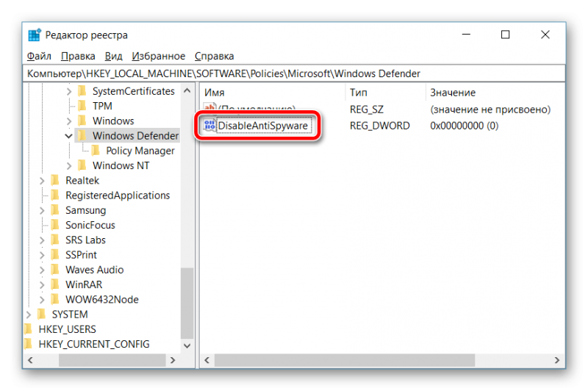The width and height of the screenshot is (588, 391).
Task: Expand the Waves Audio key
Action: 42,270
